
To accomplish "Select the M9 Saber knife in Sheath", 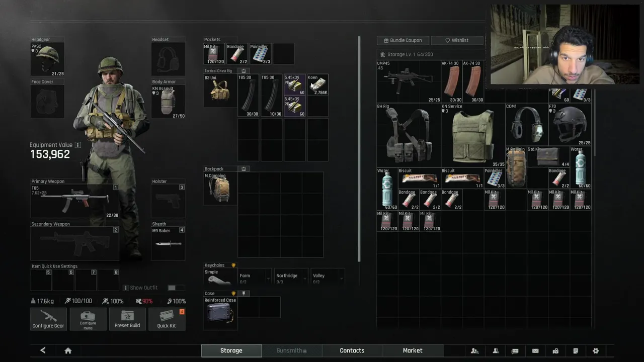I will [168, 244].
